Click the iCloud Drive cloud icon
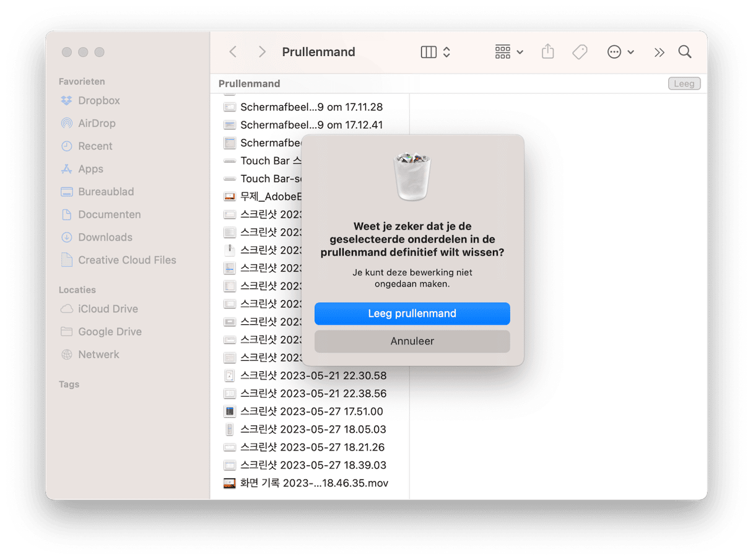The width and height of the screenshot is (753, 560). click(x=67, y=309)
